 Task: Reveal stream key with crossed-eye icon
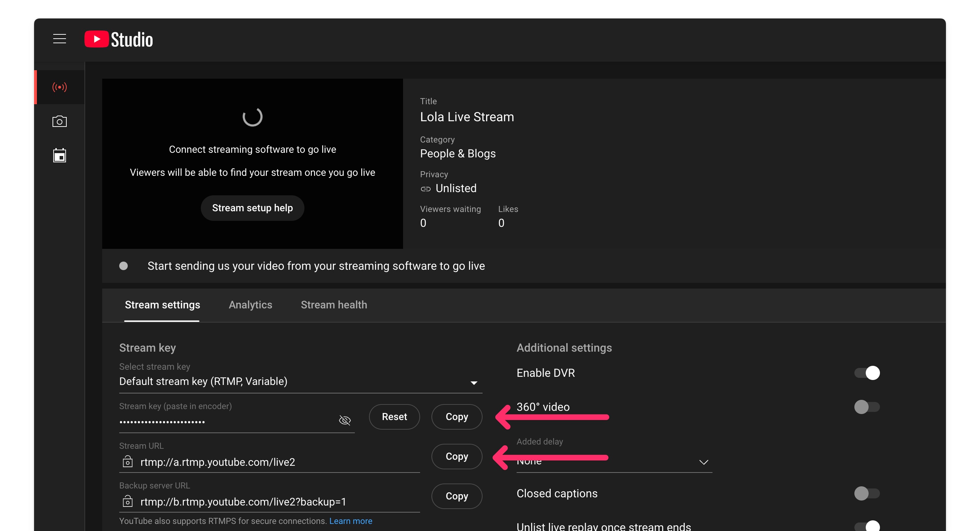[x=345, y=420]
